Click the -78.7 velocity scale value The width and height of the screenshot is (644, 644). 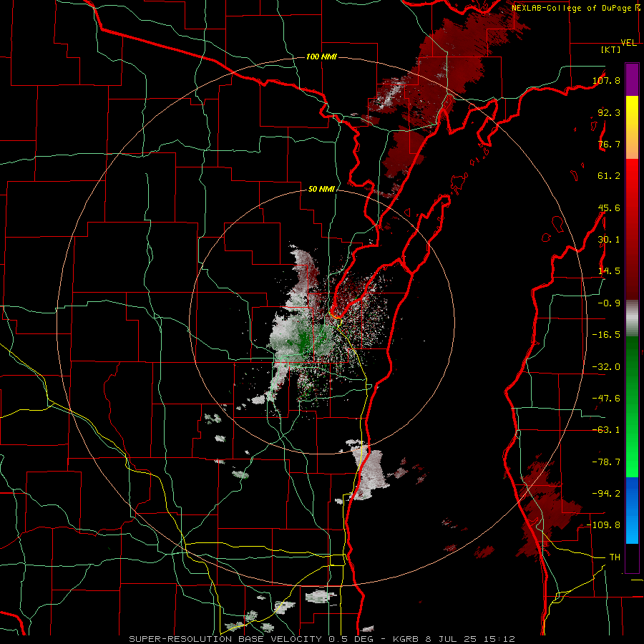tap(606, 462)
